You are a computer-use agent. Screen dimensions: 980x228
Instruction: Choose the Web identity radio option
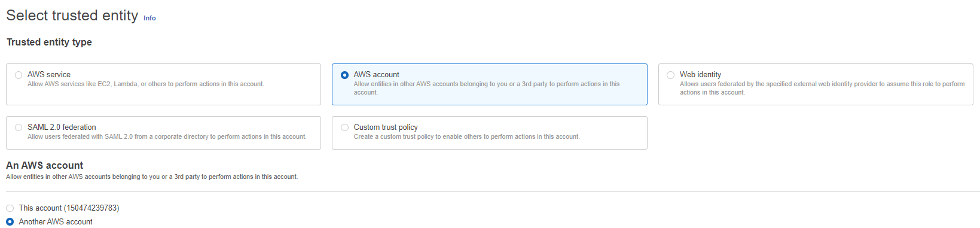pos(670,75)
